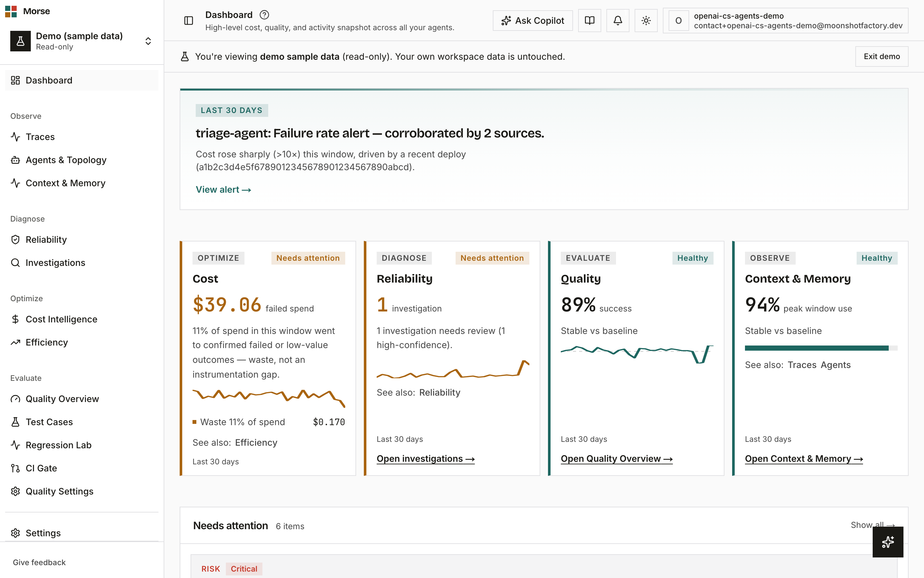Click Exit demo button

point(882,57)
